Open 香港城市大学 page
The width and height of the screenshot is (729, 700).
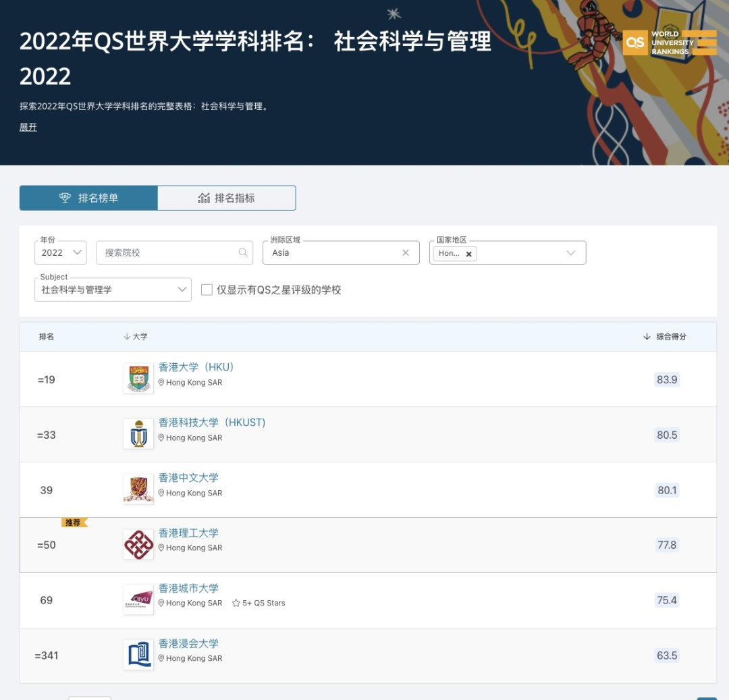[x=188, y=589]
